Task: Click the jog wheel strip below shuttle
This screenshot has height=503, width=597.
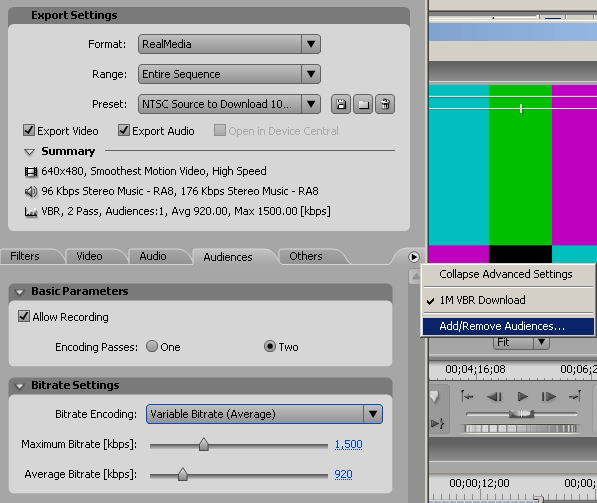Action: (x=521, y=429)
